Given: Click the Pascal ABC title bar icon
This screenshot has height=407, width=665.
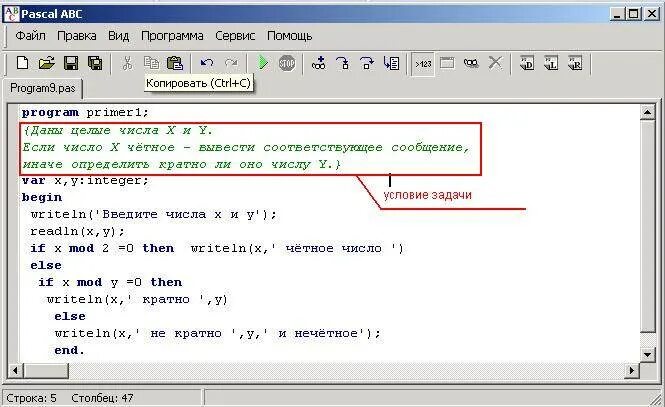Looking at the screenshot, I should pyautogui.click(x=11, y=14).
